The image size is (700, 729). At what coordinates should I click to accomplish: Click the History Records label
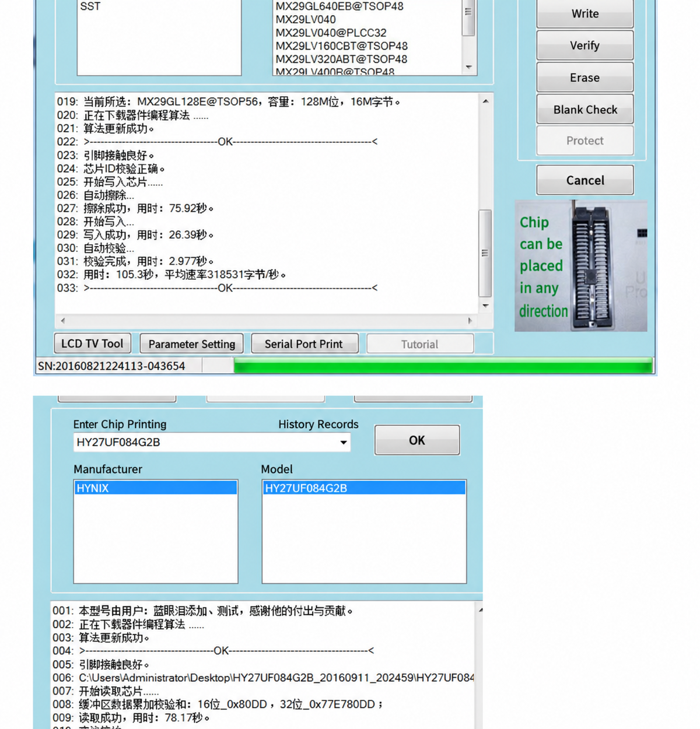[x=318, y=425]
